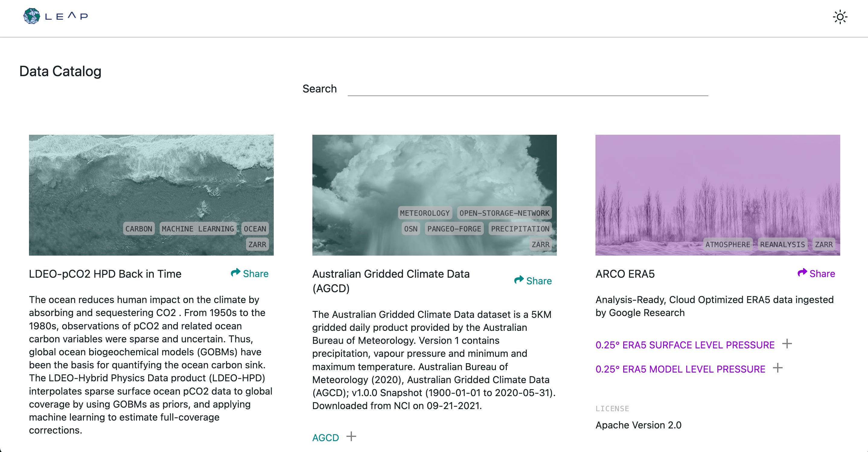868x452 pixels.
Task: Share the LDEO-pCO2 HPD Back in Time dataset
Action: pyautogui.click(x=250, y=273)
